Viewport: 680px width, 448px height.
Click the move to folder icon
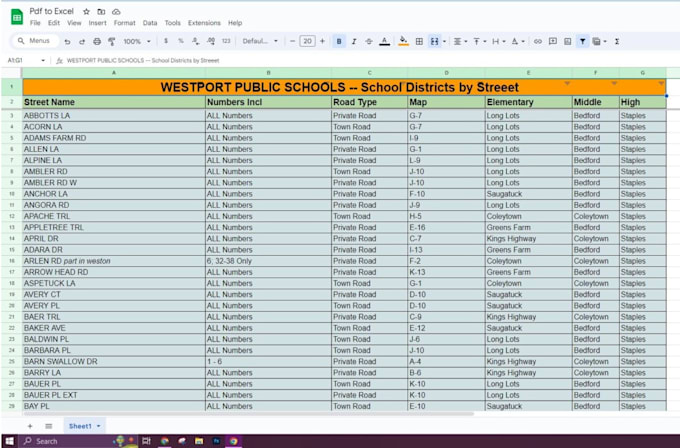101,12
